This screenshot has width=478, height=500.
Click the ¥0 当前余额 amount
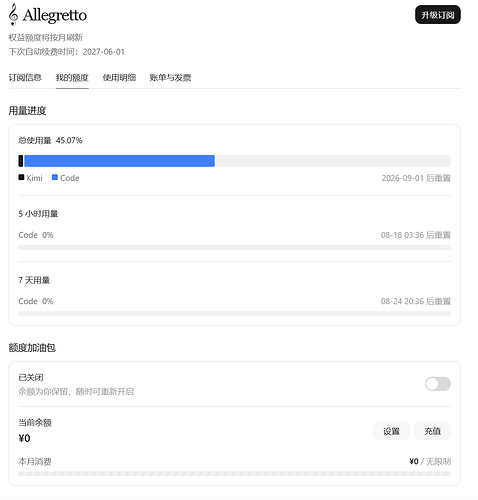click(24, 438)
